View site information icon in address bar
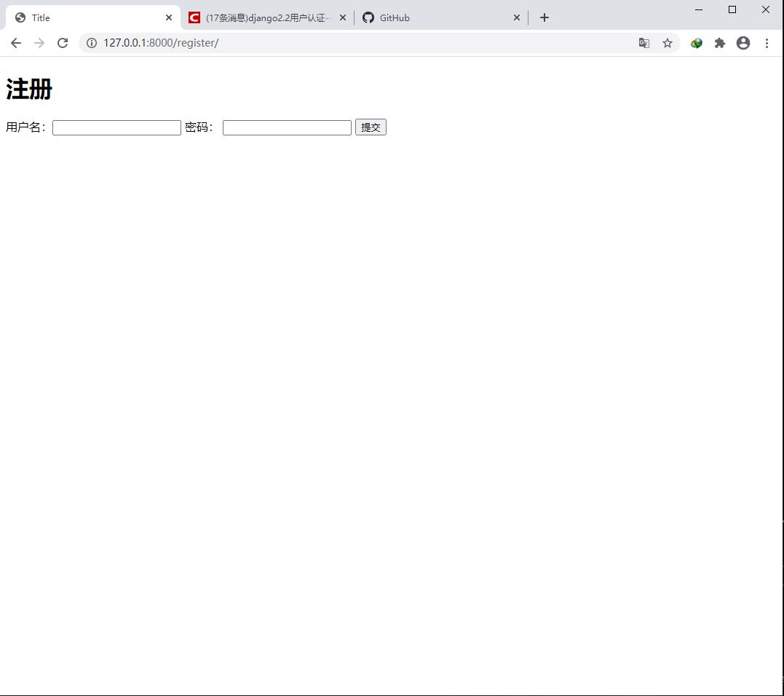 (x=92, y=43)
